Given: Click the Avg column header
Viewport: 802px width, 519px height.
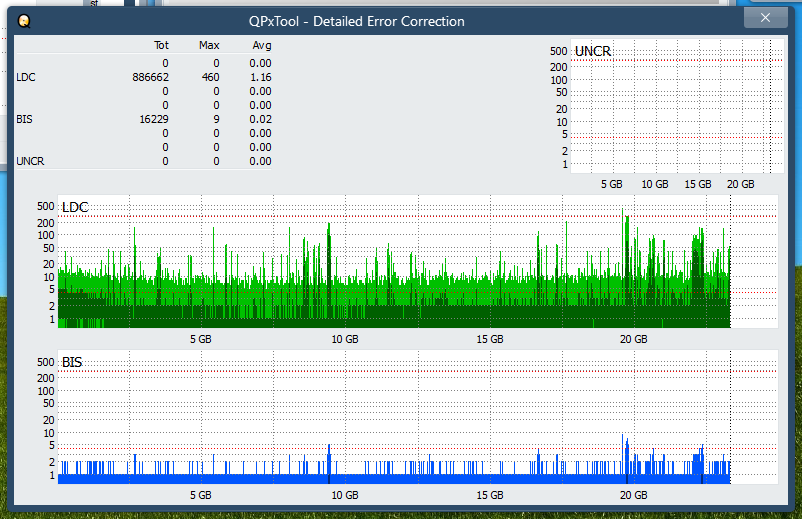Looking at the screenshot, I should [261, 46].
